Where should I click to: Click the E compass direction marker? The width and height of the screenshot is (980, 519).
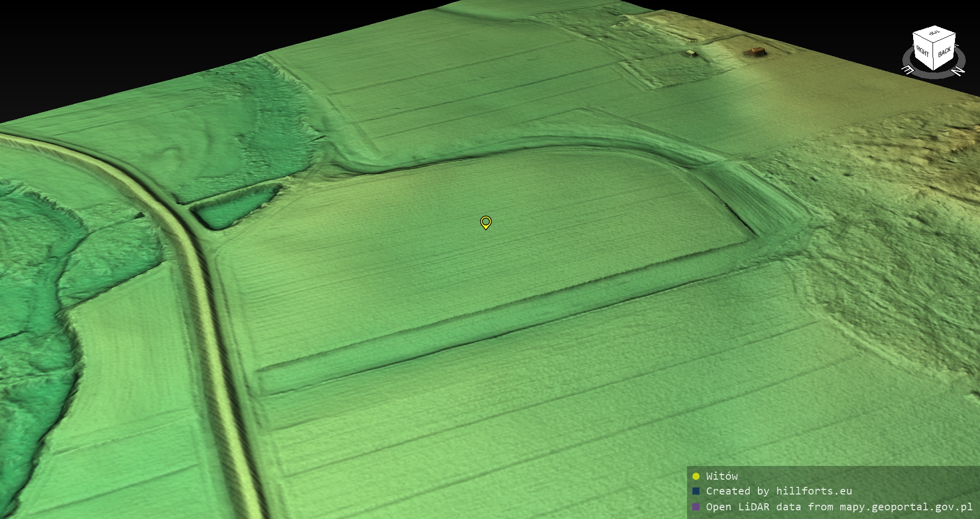point(908,69)
